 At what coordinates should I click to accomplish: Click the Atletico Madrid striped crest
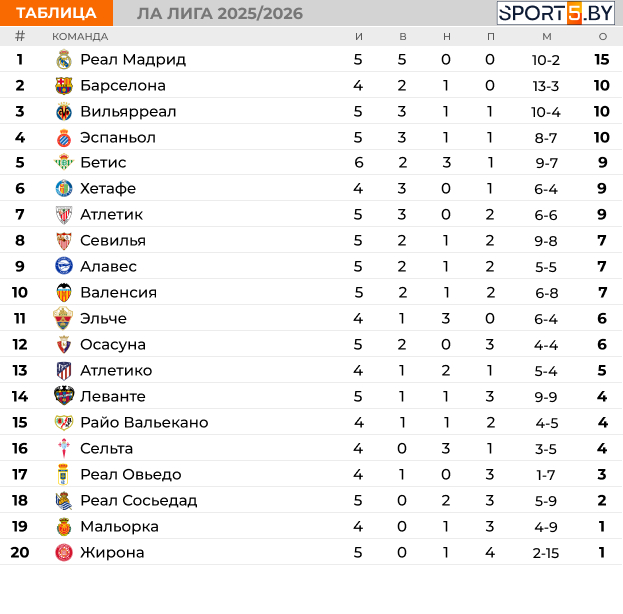coord(64,371)
